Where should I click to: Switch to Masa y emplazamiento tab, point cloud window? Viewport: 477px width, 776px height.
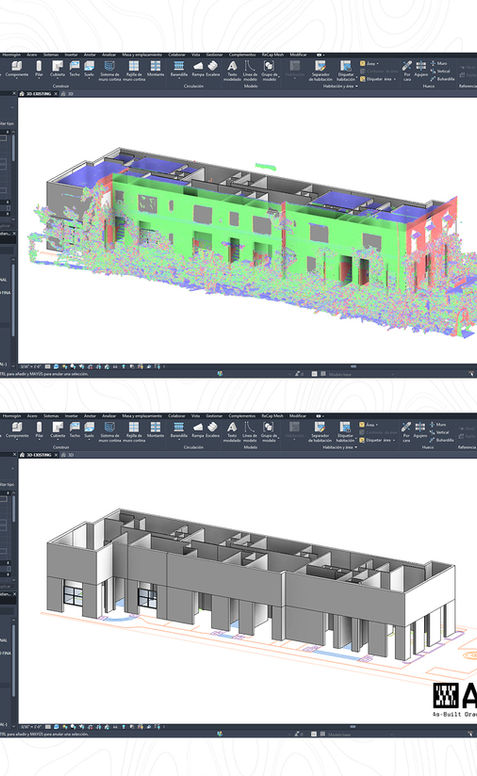142,55
